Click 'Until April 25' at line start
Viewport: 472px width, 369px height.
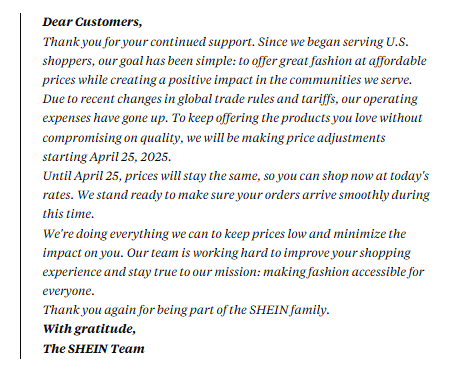81,176
